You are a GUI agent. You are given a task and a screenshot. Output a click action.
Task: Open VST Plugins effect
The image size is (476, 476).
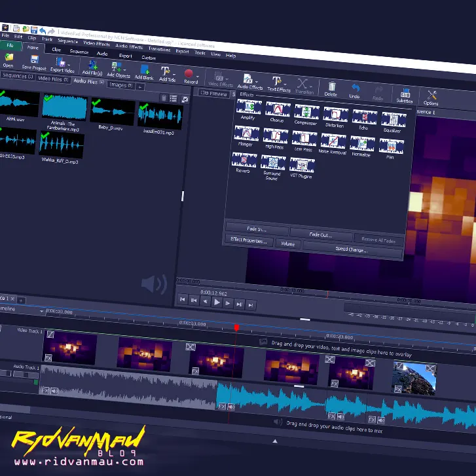pos(301,168)
